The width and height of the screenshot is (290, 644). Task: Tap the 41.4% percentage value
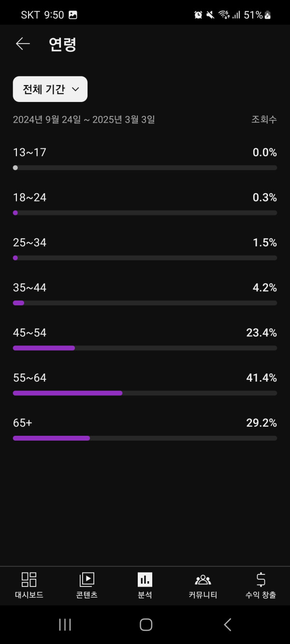(261, 378)
